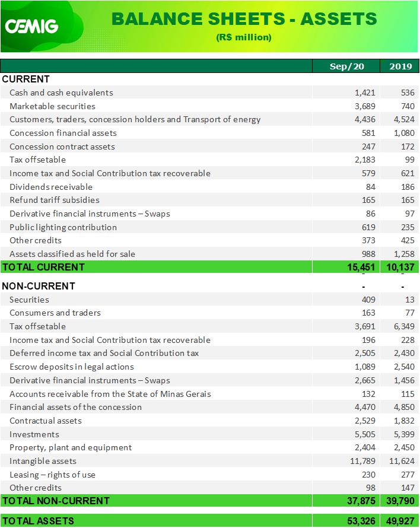
Task: Select current Other credits value 373
Action: pyautogui.click(x=368, y=240)
